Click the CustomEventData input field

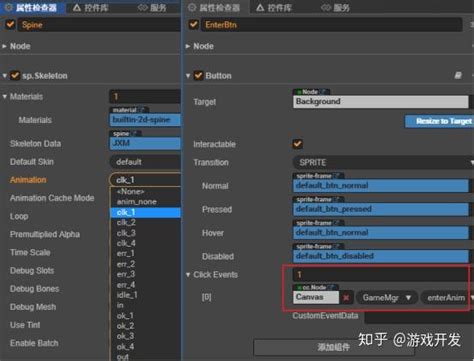pos(419,316)
